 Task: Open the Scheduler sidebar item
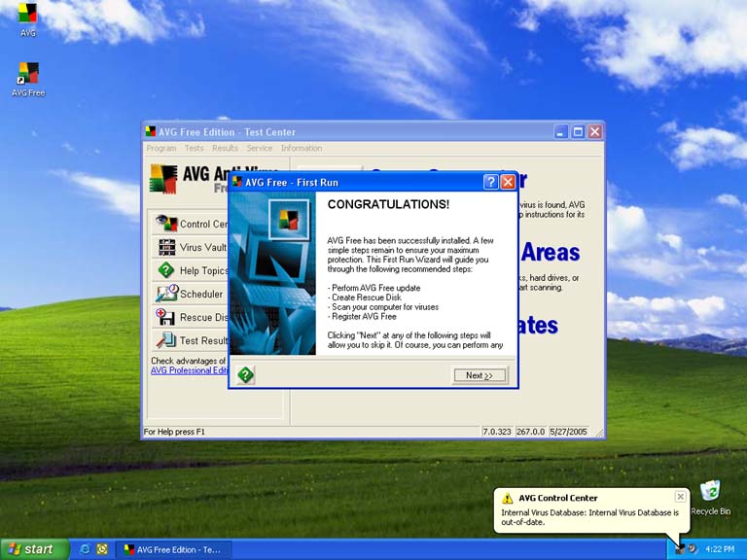pyautogui.click(x=191, y=294)
